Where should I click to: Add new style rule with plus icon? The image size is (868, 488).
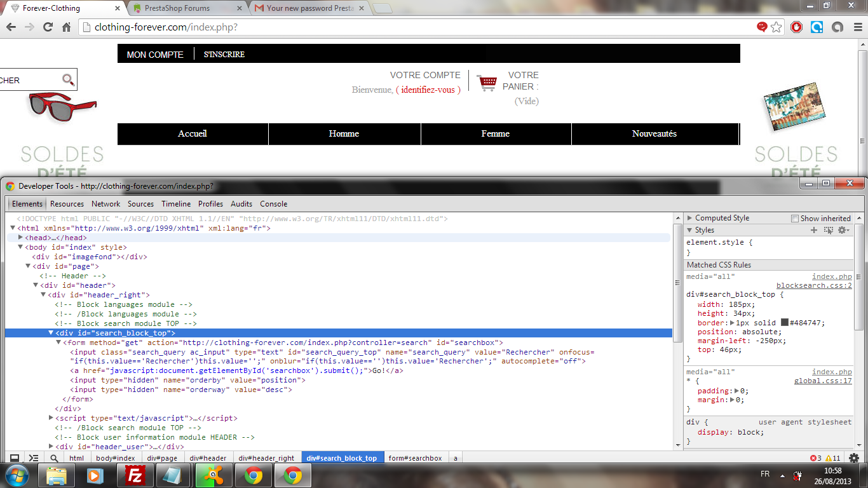(x=814, y=230)
